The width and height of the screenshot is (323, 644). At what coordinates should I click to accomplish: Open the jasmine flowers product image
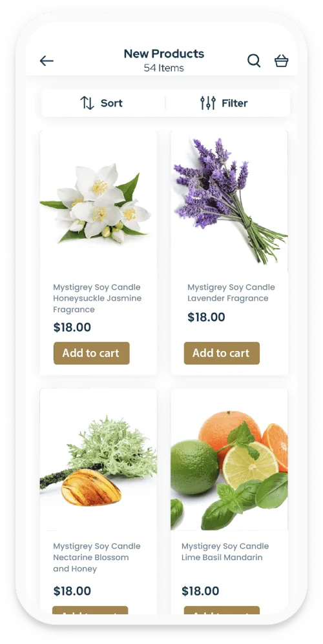pyautogui.click(x=98, y=201)
